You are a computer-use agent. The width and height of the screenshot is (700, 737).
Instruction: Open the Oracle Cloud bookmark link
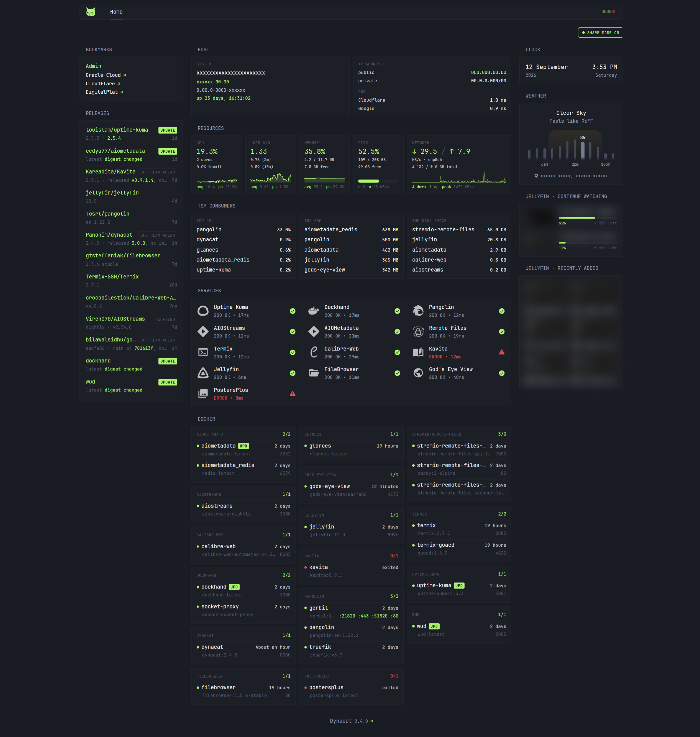click(106, 75)
